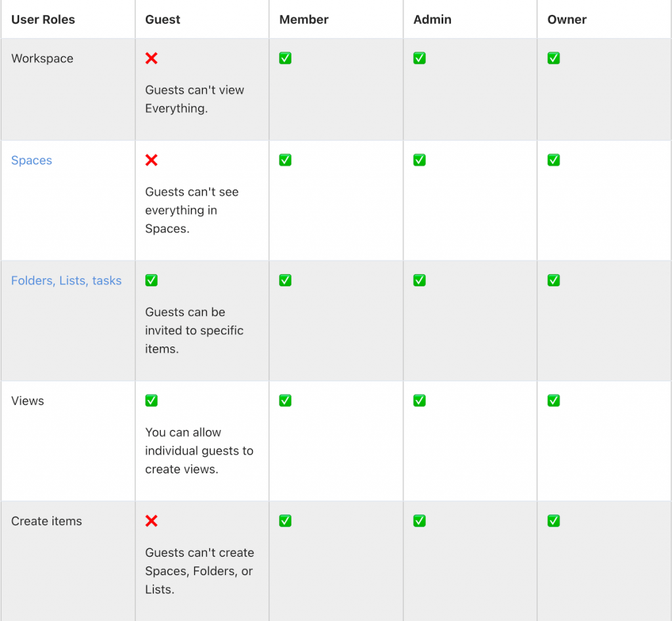Click green checkmark for Guest Folders, Lists, tasks
Screen dimensions: 672x621
click(x=152, y=280)
